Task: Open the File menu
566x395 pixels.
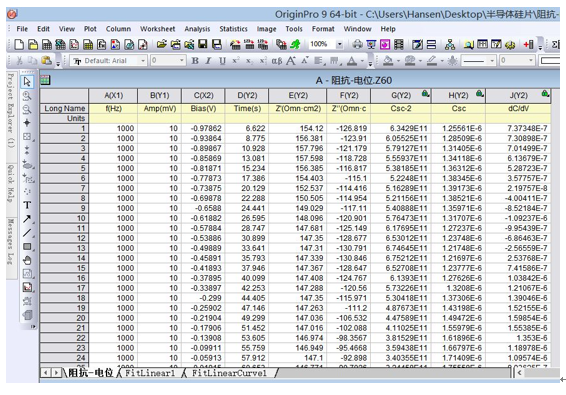Action: click(x=22, y=29)
